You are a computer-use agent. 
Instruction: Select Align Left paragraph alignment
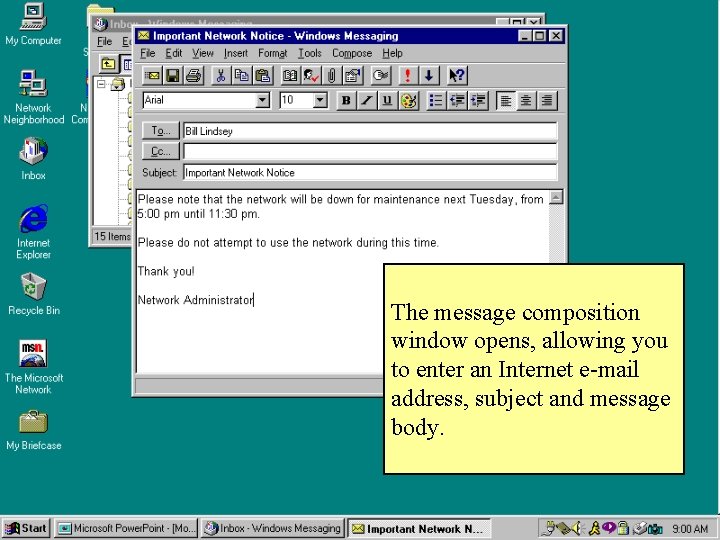click(x=506, y=101)
